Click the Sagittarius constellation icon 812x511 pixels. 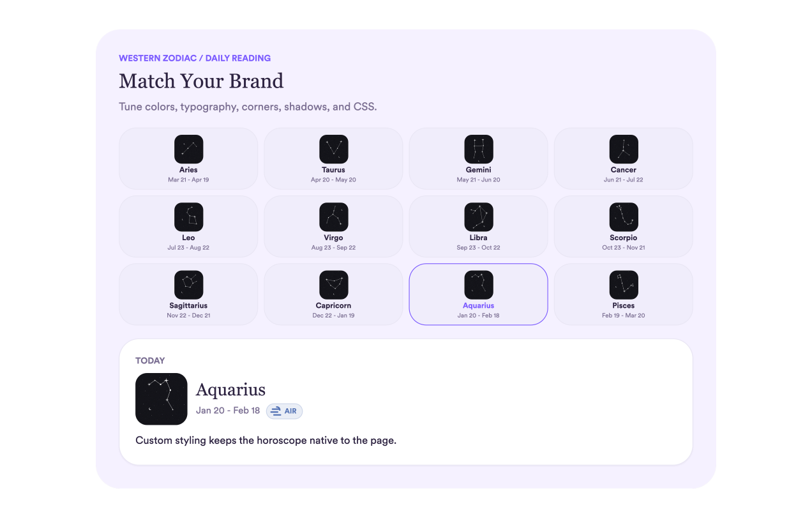pyautogui.click(x=188, y=284)
